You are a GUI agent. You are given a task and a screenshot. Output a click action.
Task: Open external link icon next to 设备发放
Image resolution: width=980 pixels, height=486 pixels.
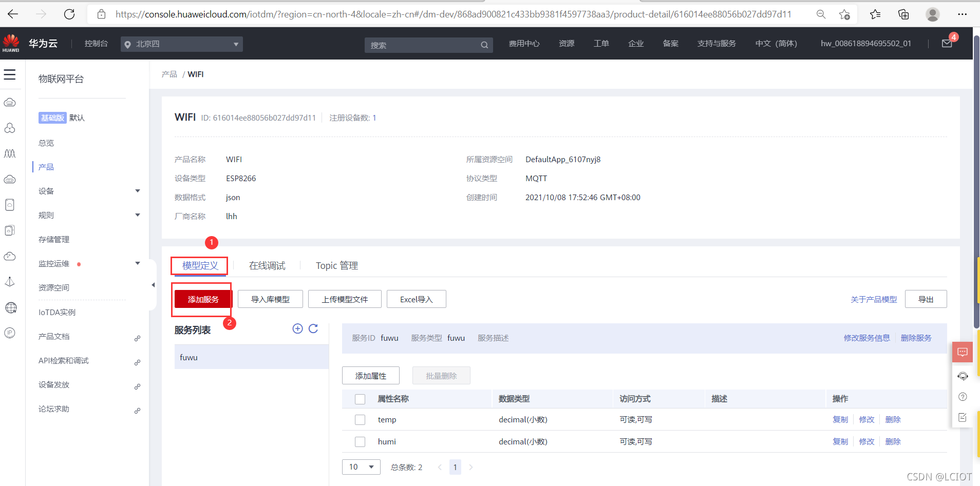pyautogui.click(x=137, y=386)
